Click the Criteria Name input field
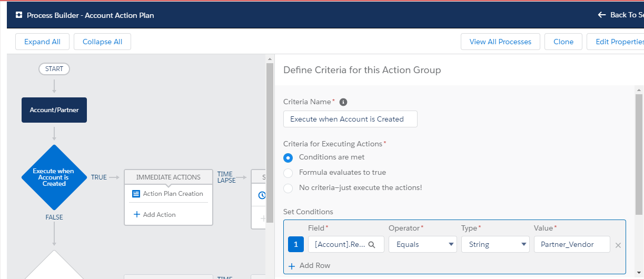The width and height of the screenshot is (644, 279). pos(350,119)
